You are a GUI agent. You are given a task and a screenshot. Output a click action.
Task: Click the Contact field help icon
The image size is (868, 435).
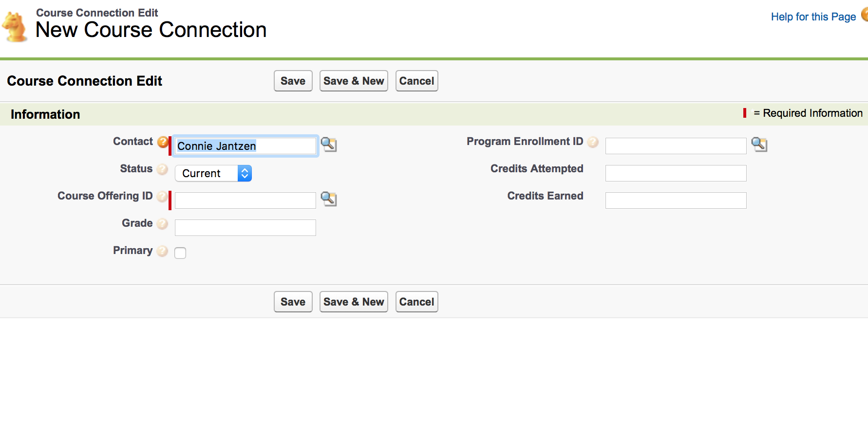tap(163, 142)
